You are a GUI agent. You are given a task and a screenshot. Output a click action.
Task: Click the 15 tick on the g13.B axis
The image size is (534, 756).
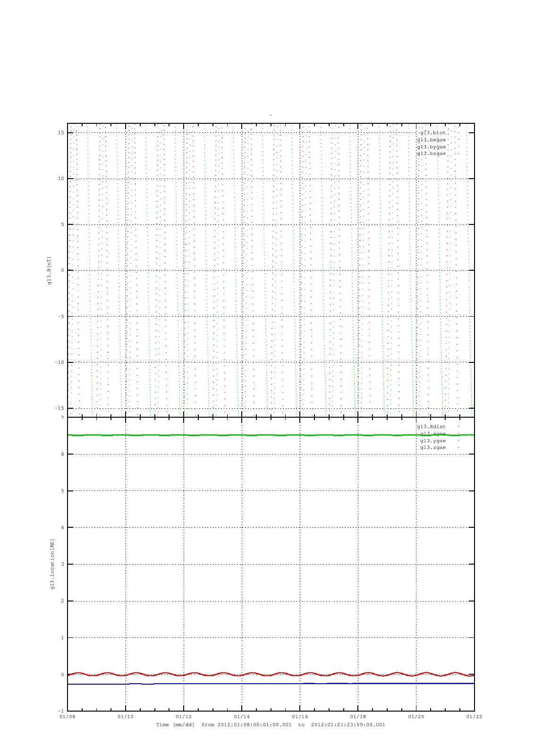pos(61,133)
